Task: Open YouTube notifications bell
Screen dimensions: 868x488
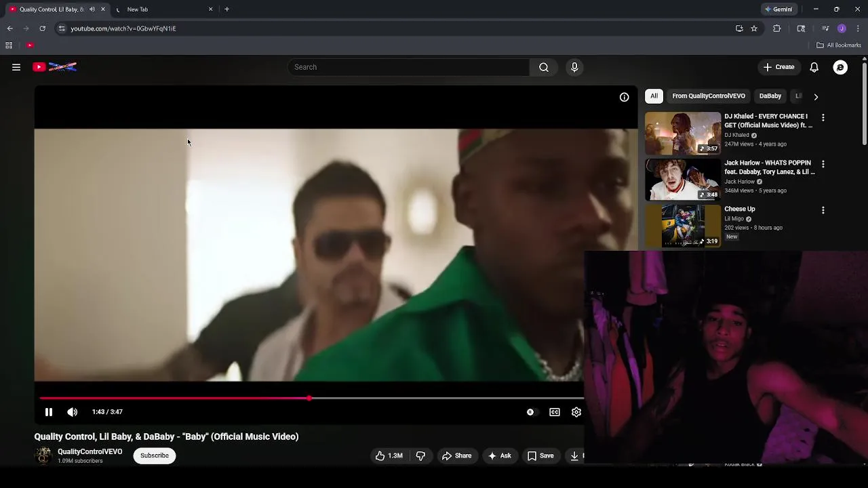Action: 814,67
